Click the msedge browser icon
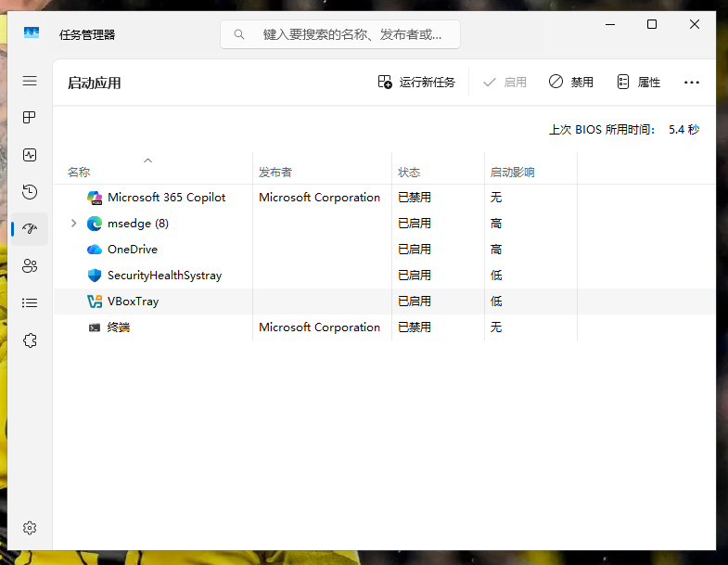728x565 pixels. [95, 224]
